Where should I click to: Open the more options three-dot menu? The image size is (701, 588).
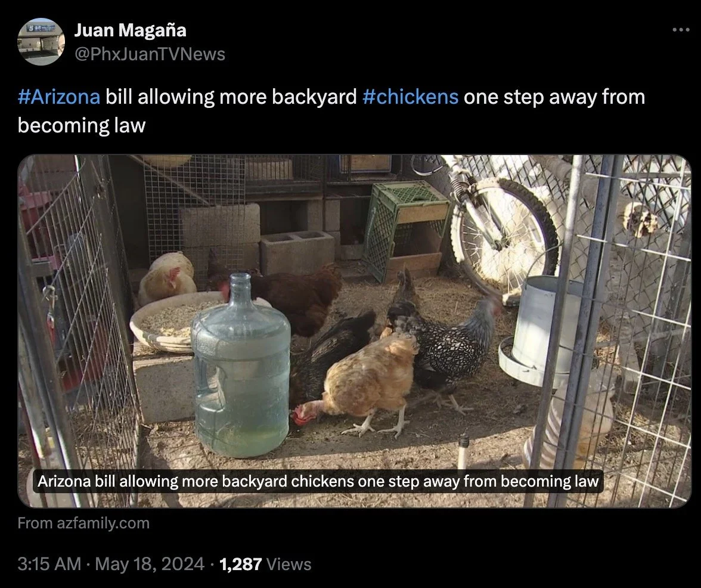click(x=681, y=30)
